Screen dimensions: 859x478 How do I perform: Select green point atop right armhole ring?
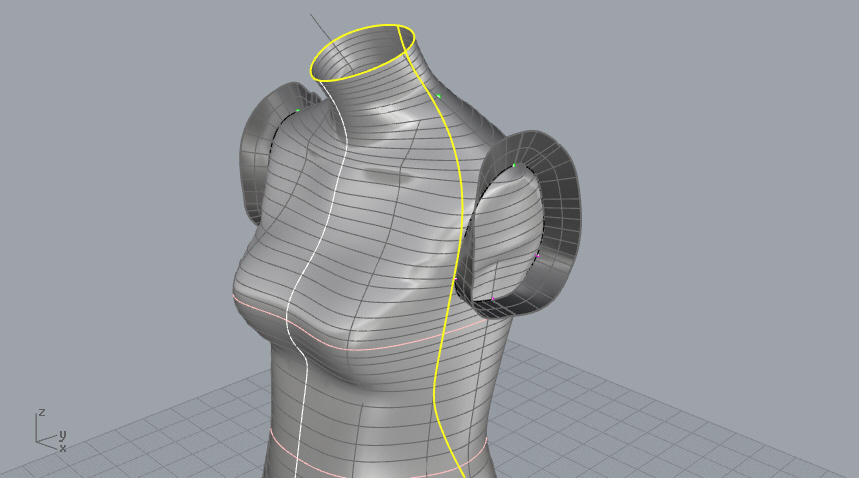(x=514, y=165)
